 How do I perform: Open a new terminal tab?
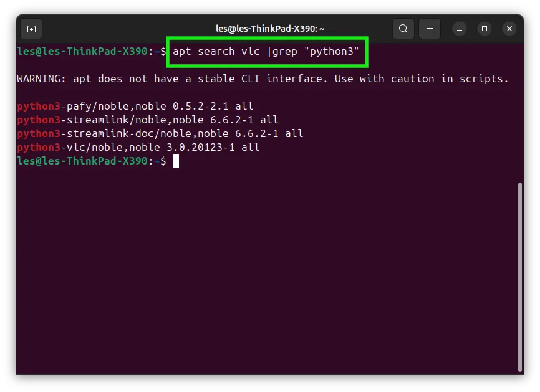(31, 29)
